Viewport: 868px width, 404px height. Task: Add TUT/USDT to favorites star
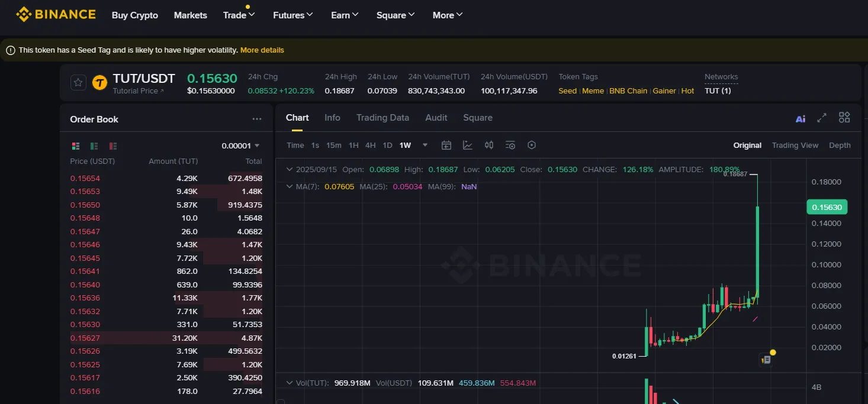coord(78,83)
